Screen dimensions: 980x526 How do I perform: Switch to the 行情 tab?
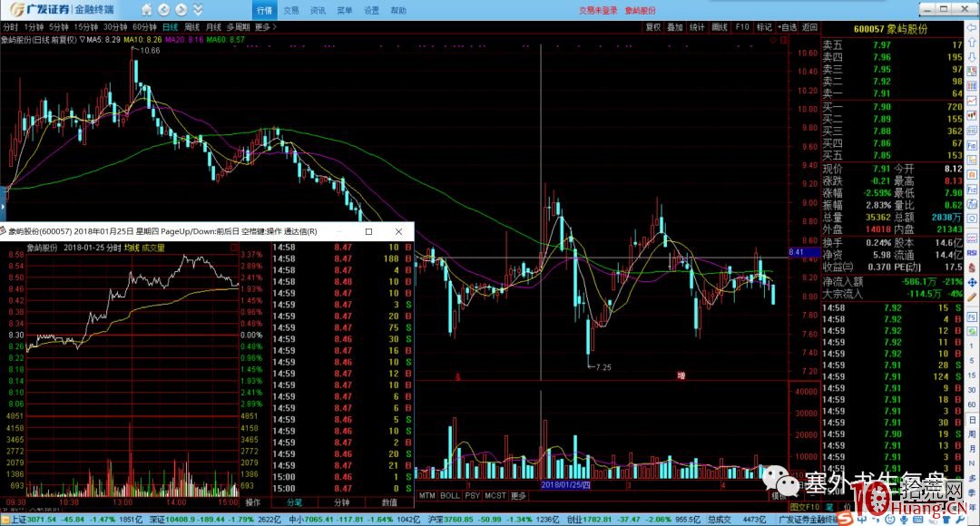click(x=264, y=11)
